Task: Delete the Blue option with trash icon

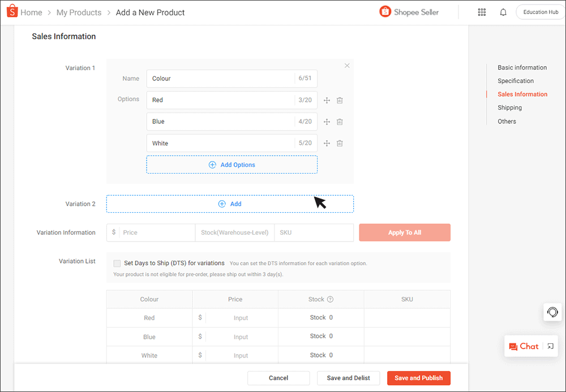Action: tap(340, 122)
